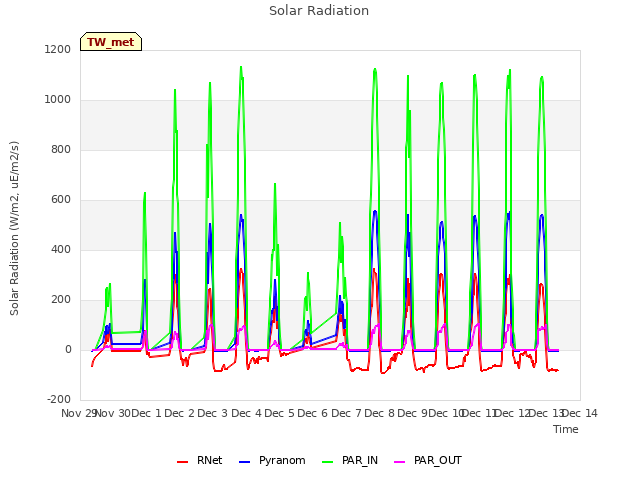This screenshot has height=480, width=640.
Task: Toggle the PAR_OUT legend entry
Action: pos(428,460)
